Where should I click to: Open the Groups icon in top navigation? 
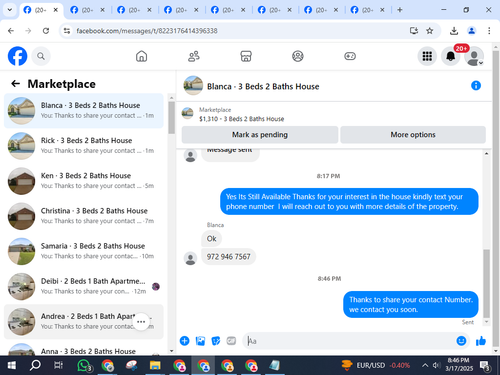pos(298,56)
